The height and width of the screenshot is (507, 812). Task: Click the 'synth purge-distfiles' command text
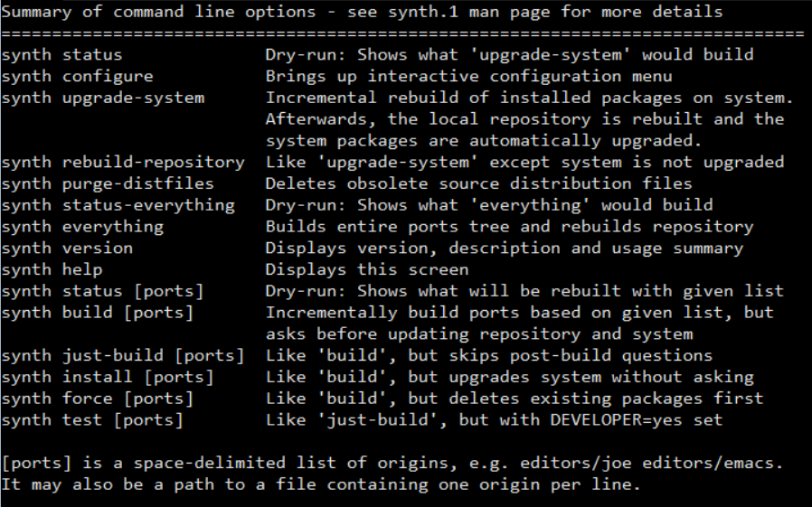108,183
